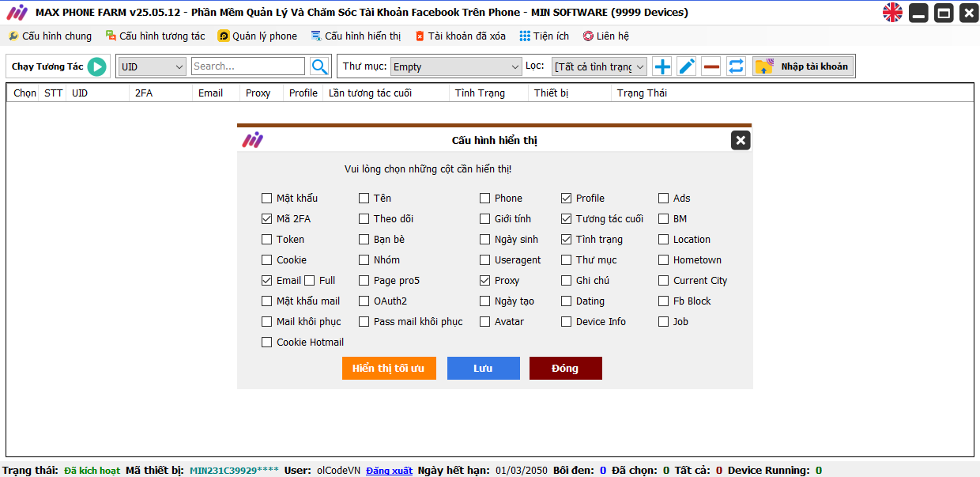980x477 pixels.
Task: Enable the Page pro5 checkbox
Action: point(364,281)
